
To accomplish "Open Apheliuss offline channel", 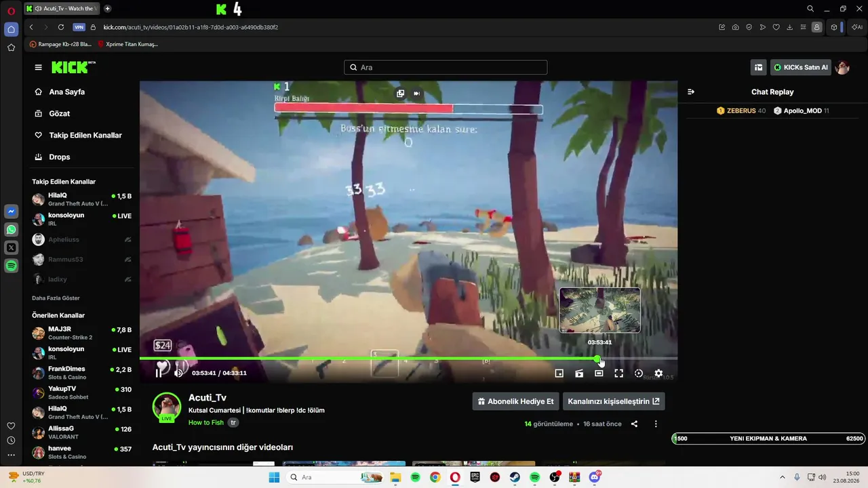I will [x=81, y=239].
